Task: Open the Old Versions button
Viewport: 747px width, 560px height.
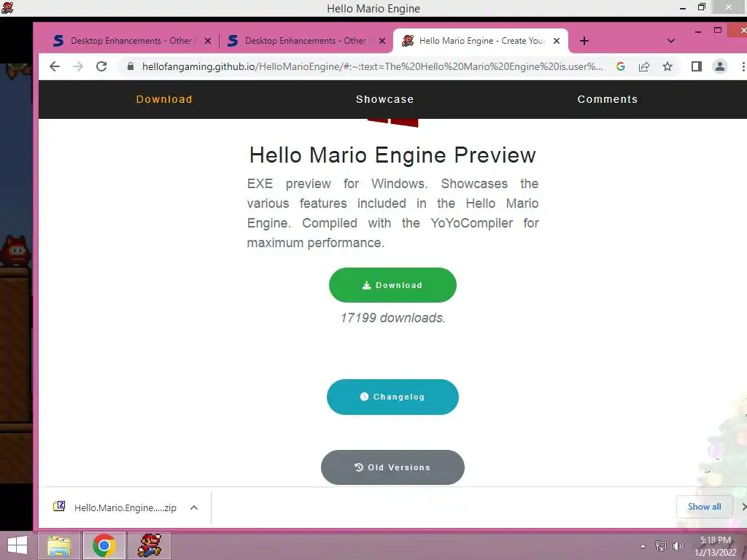Action: pyautogui.click(x=392, y=467)
